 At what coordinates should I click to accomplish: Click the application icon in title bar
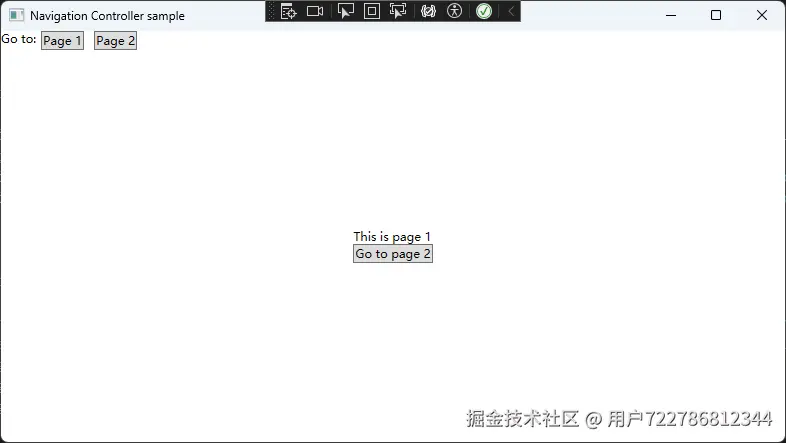pyautogui.click(x=16, y=16)
